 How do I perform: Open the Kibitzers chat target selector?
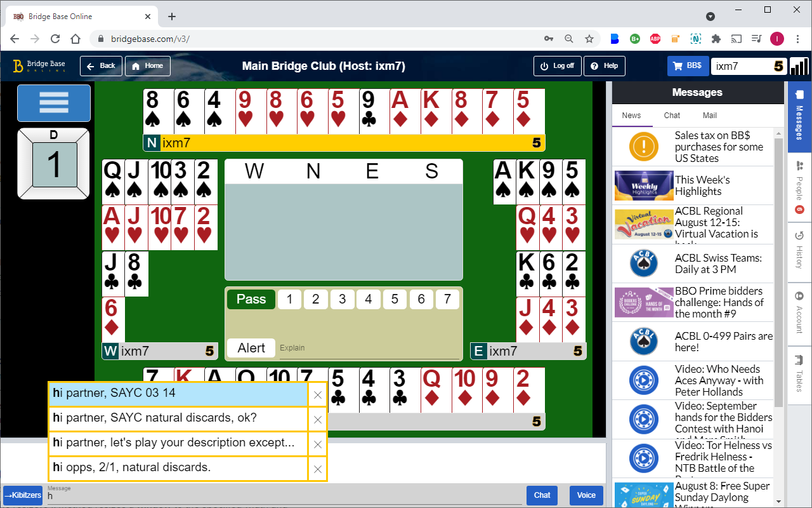[23, 495]
